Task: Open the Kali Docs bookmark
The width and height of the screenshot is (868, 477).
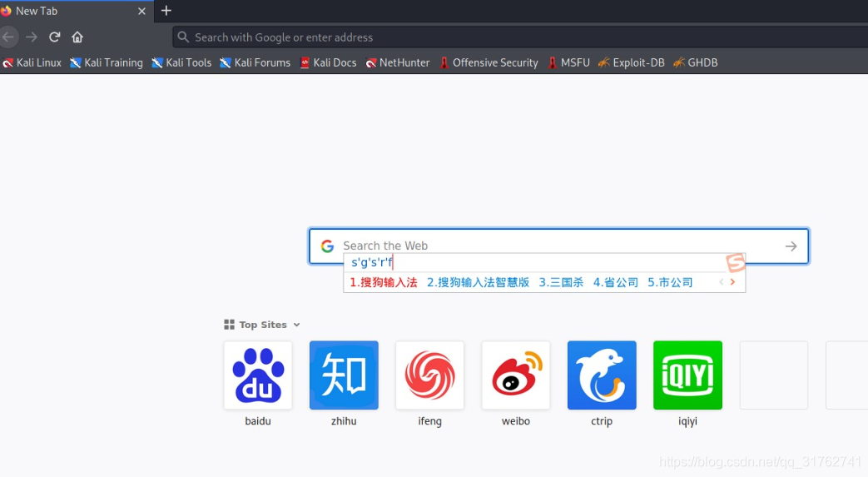Action: (x=328, y=62)
